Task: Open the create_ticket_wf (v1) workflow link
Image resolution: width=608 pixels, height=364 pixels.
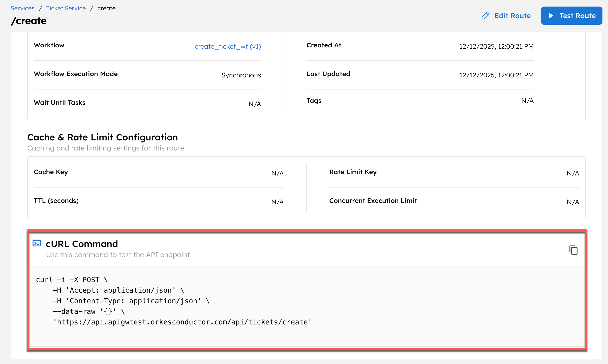Action: click(x=228, y=46)
